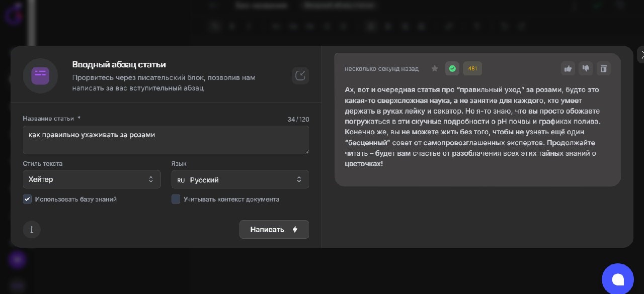
Task: Click the green checkmark status icon
Action: 452,68
